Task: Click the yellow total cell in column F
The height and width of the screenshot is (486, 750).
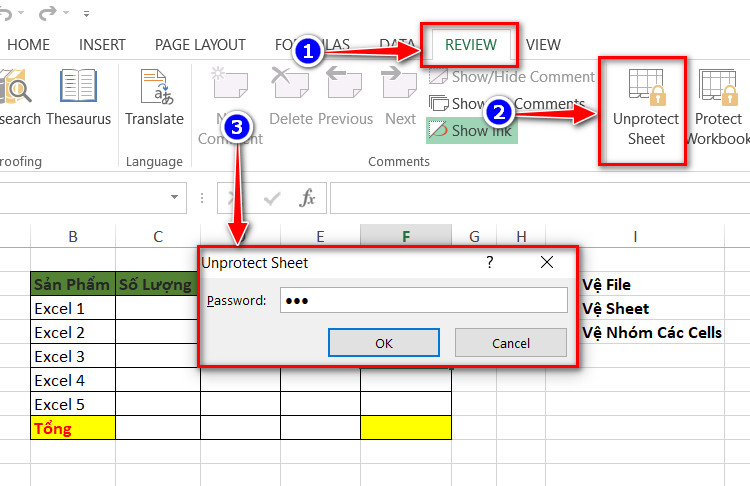Action: 406,428
